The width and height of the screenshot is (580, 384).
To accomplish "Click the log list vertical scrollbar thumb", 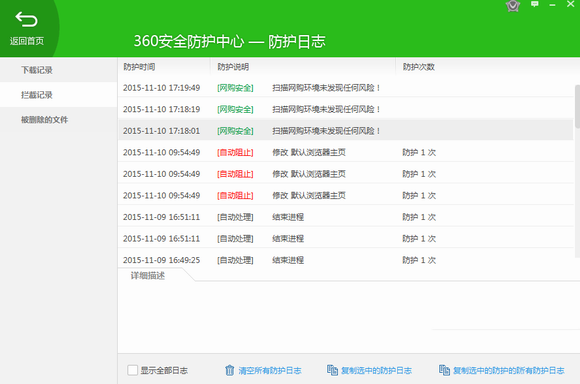I will (577, 107).
